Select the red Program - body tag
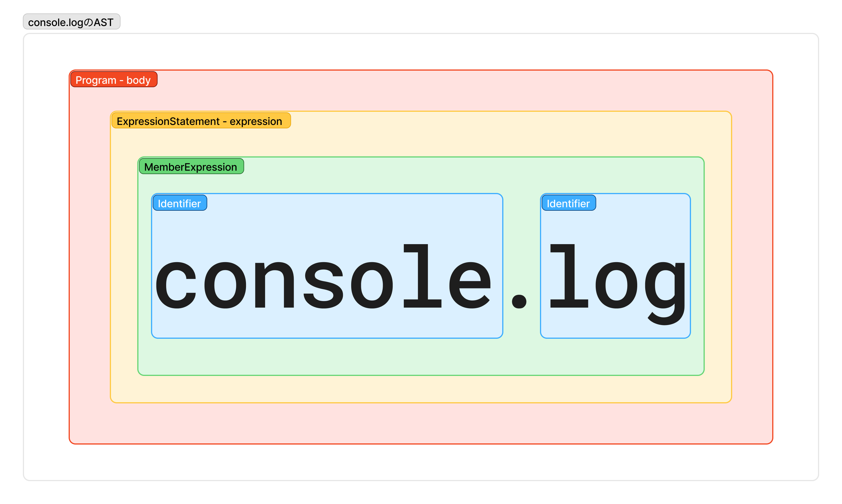 114,80
